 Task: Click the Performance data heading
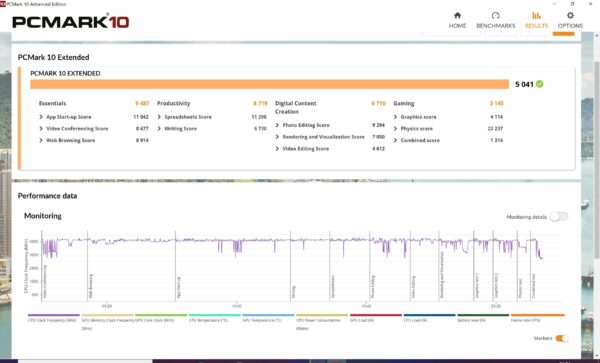tap(47, 196)
